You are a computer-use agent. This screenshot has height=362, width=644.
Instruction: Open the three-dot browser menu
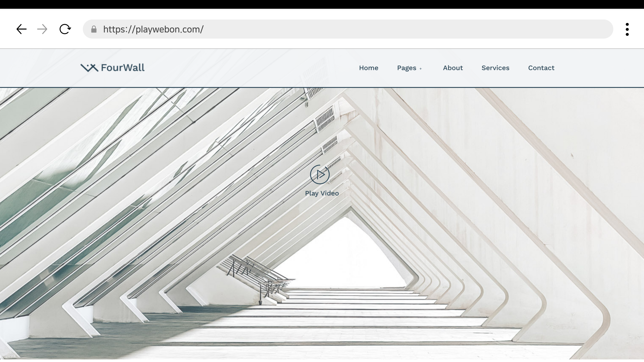click(627, 29)
